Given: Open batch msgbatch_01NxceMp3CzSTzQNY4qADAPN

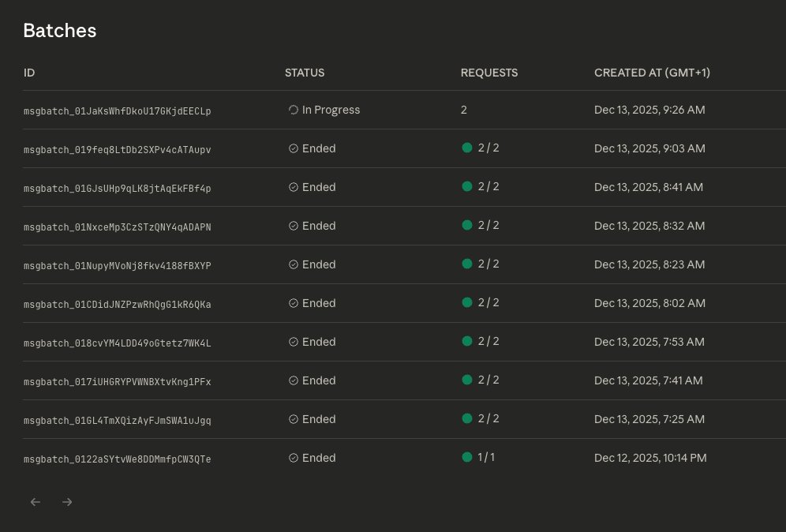Looking at the screenshot, I should pos(118,227).
